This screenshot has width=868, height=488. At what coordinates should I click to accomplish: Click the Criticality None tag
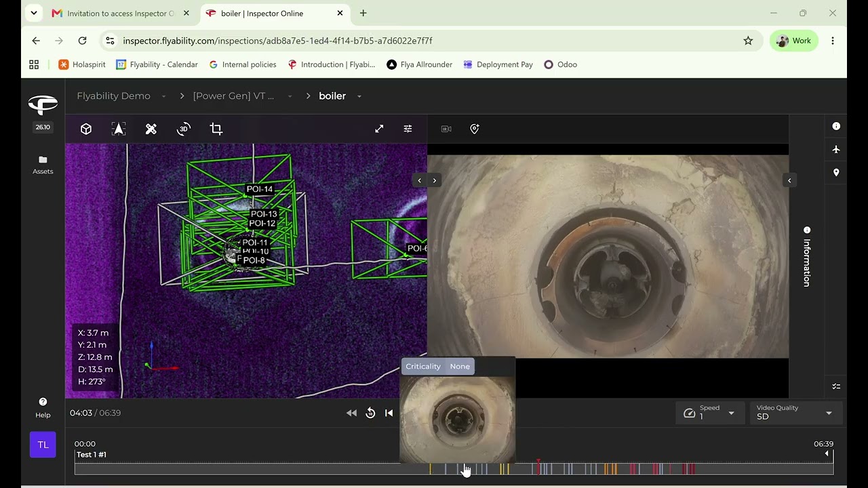(438, 367)
